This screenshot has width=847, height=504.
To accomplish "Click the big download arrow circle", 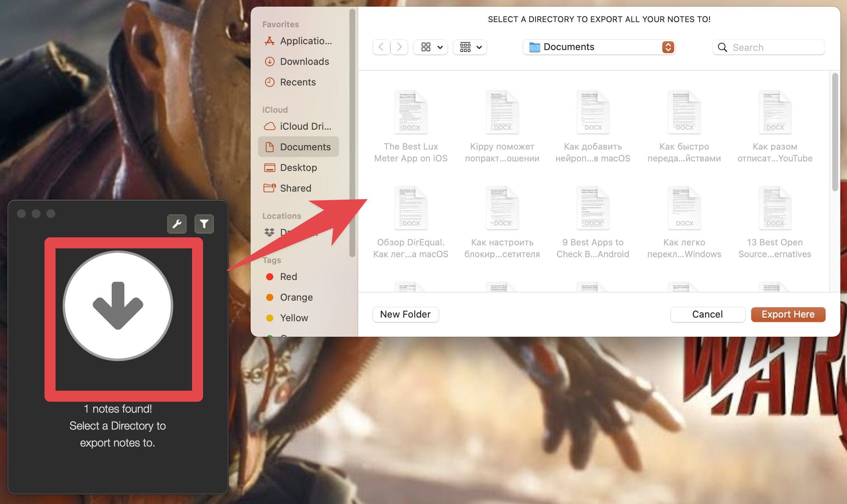I will (118, 305).
